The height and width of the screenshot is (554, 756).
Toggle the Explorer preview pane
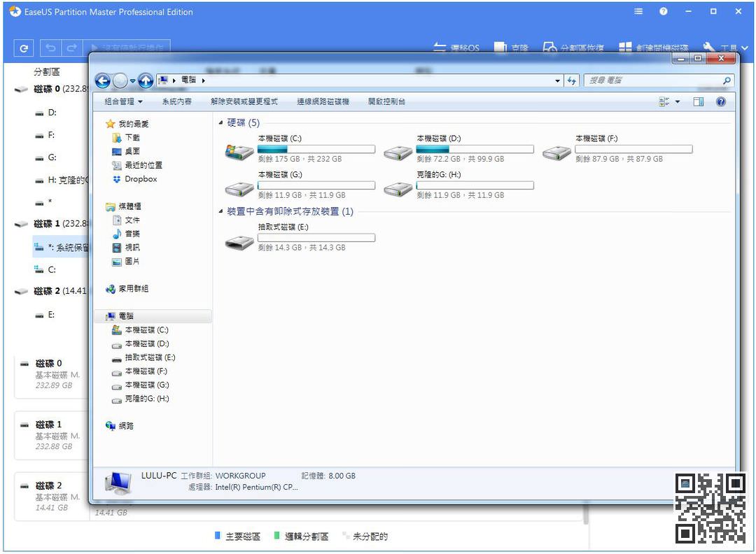click(x=698, y=101)
